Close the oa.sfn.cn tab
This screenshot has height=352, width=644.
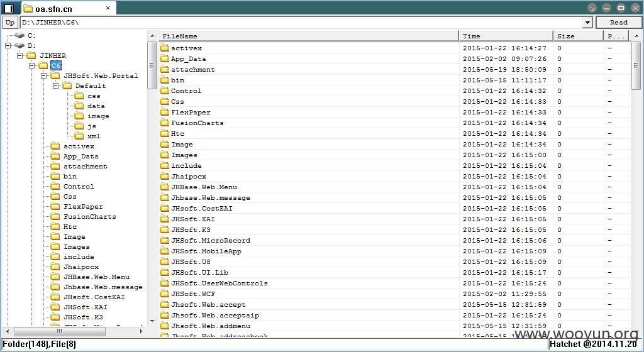tap(108, 8)
